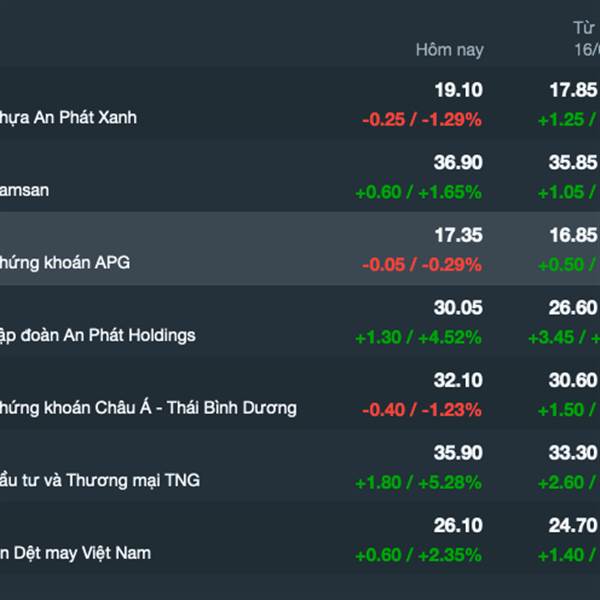The image size is (600, 600).
Task: Click price 19.10 in the Hôm nay column
Action: pyautogui.click(x=458, y=90)
